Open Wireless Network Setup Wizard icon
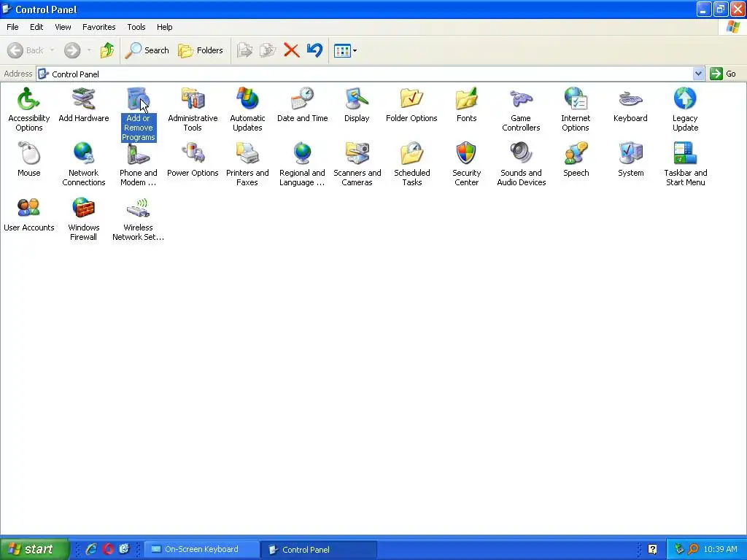Image resolution: width=747 pixels, height=560 pixels. point(138,219)
